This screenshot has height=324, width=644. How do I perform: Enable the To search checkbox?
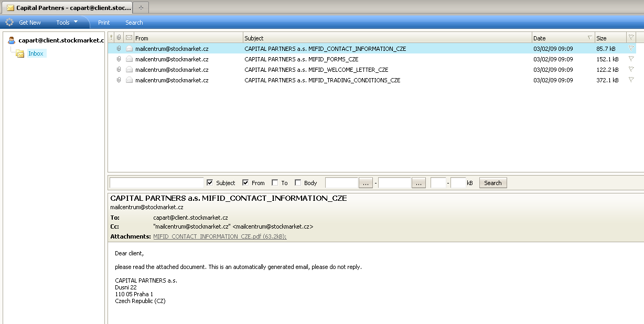(275, 182)
